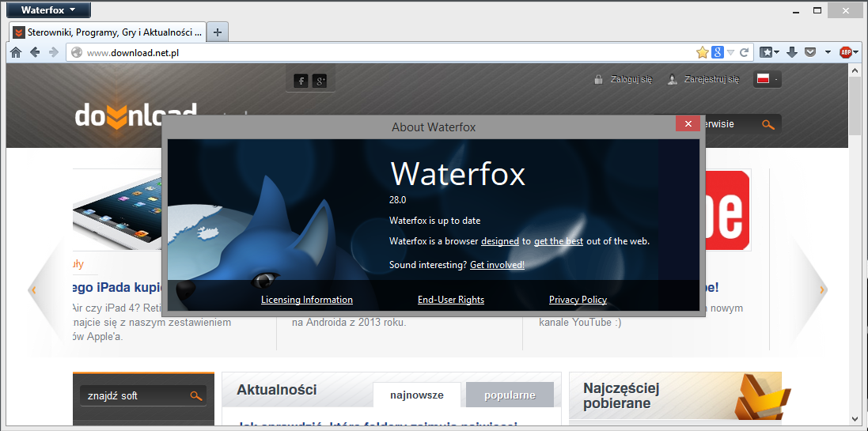Image resolution: width=868 pixels, height=431 pixels.
Task: Open Privacy Policy link
Action: pyautogui.click(x=578, y=300)
